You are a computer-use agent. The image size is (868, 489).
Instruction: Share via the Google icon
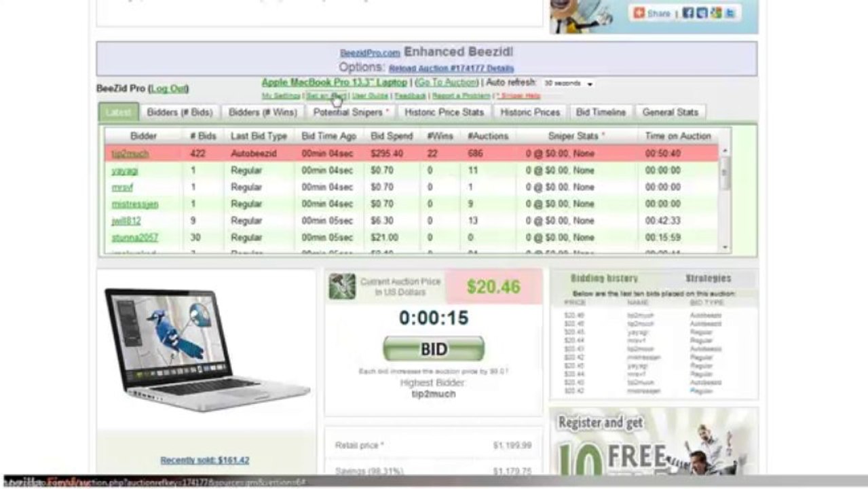coord(715,13)
